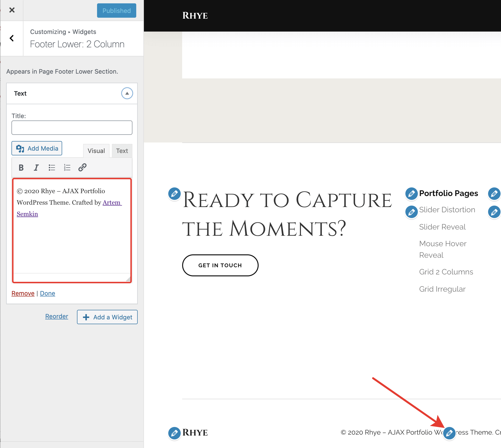The width and height of the screenshot is (501, 448).
Task: Click the Remove widget link
Action: 23,293
